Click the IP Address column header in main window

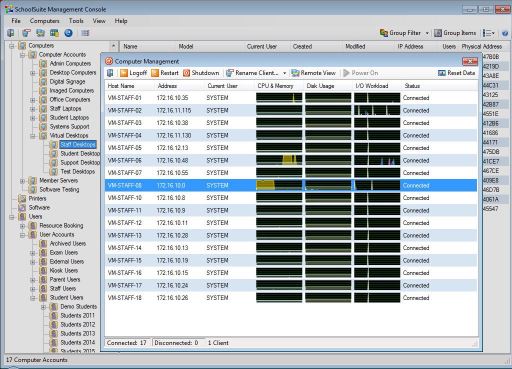click(410, 46)
